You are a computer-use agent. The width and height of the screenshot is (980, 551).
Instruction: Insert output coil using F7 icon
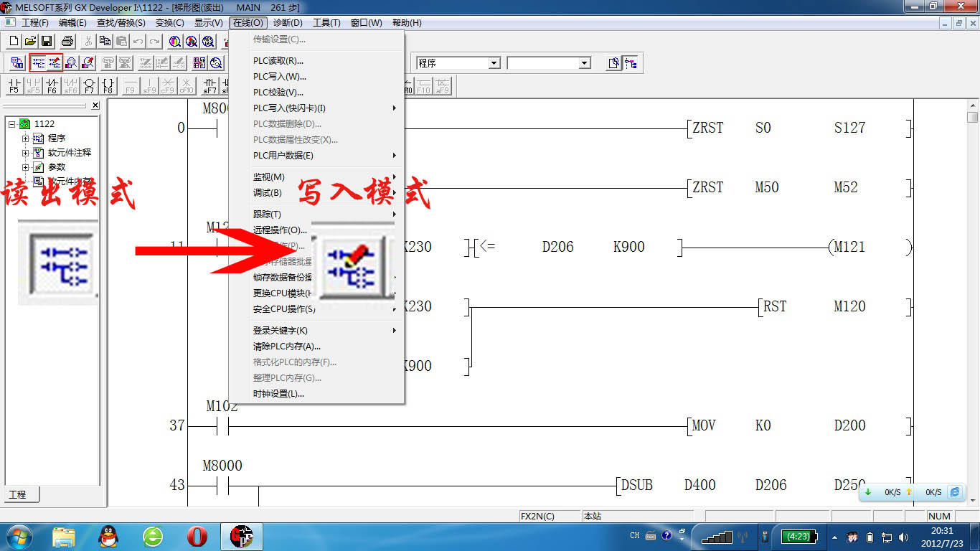pos(89,86)
